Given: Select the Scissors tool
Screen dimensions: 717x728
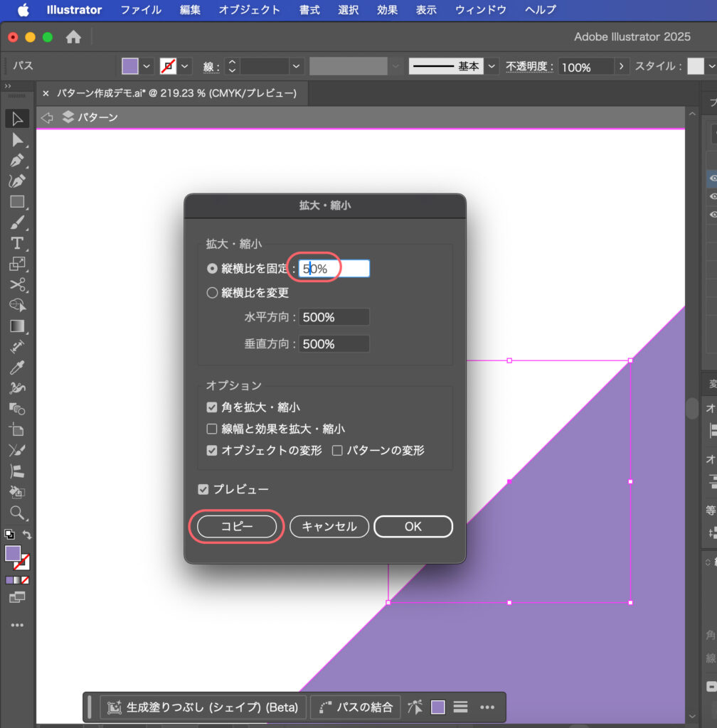Looking at the screenshot, I should 17,285.
